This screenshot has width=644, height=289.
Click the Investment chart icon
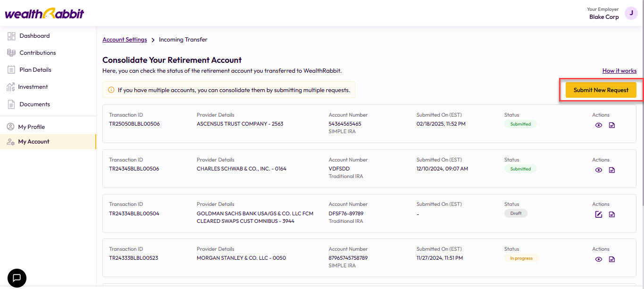coord(10,87)
